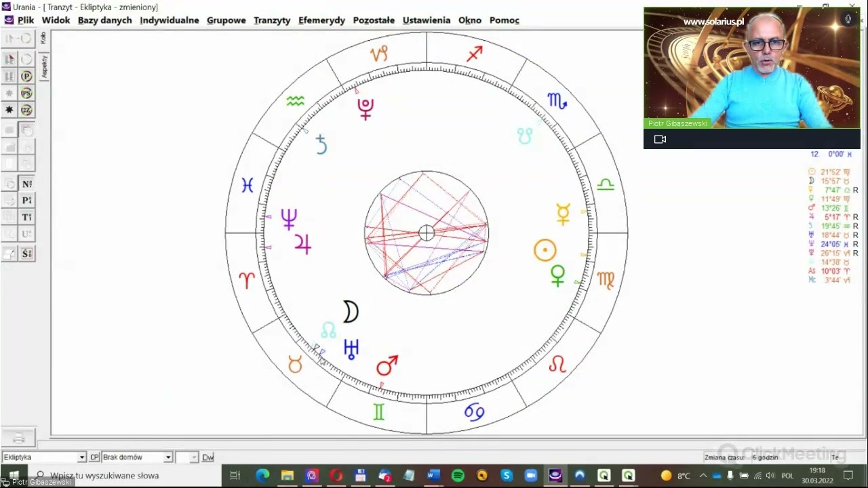Click the P toolbar button with digits
This screenshot has height=488, width=868.
pyautogui.click(x=26, y=201)
